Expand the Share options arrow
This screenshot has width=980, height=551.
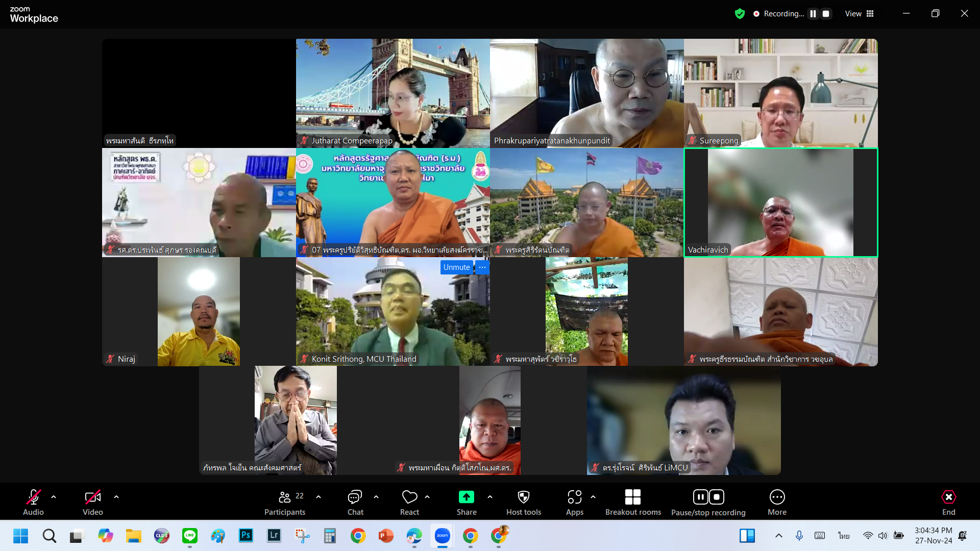(x=490, y=496)
